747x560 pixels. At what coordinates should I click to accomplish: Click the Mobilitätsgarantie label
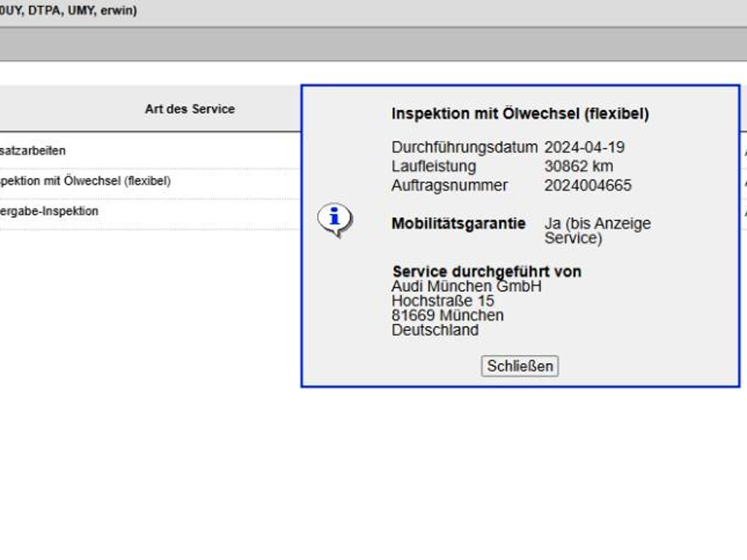pos(458,224)
